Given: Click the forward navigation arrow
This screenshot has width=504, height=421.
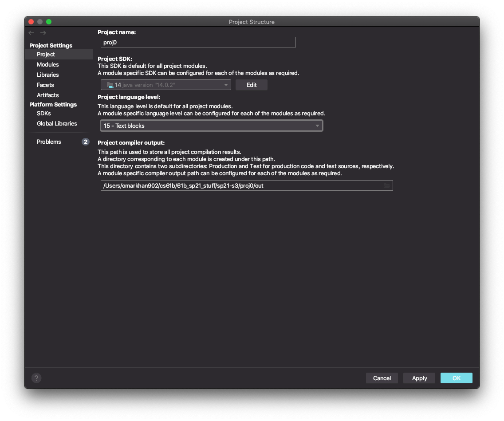Looking at the screenshot, I should (x=43, y=32).
